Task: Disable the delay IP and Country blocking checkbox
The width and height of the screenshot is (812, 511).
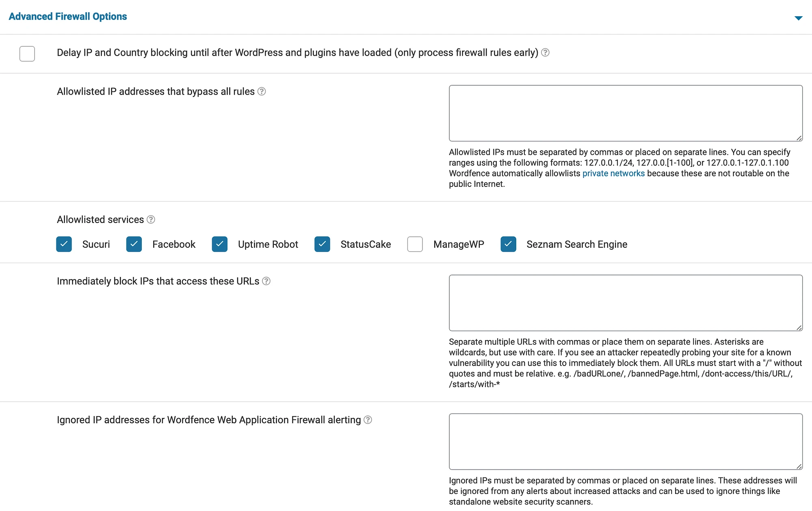Action: [x=26, y=54]
